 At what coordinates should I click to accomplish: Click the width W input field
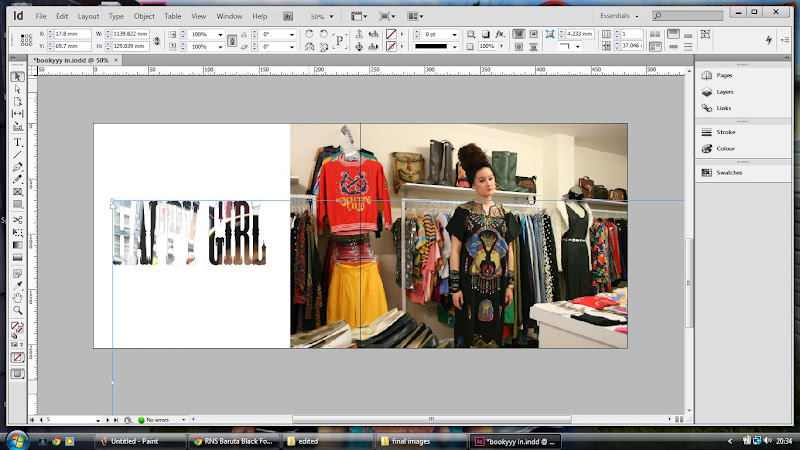(x=130, y=34)
